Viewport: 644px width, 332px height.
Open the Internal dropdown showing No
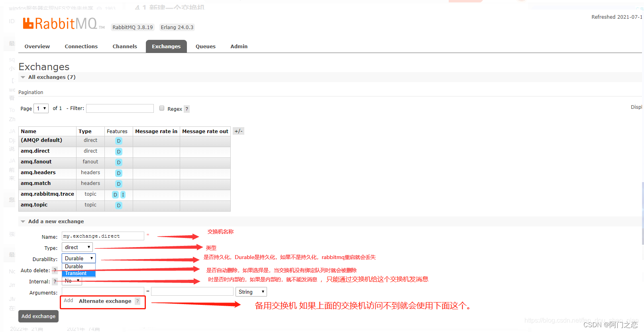click(x=72, y=281)
